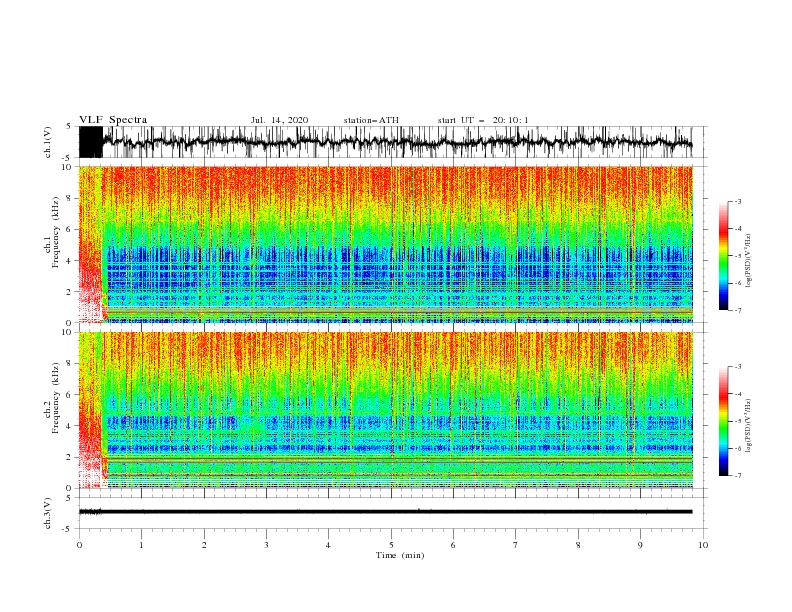Click the 'Time (min)' axis label
The width and height of the screenshot is (792, 612).
pyautogui.click(x=400, y=555)
